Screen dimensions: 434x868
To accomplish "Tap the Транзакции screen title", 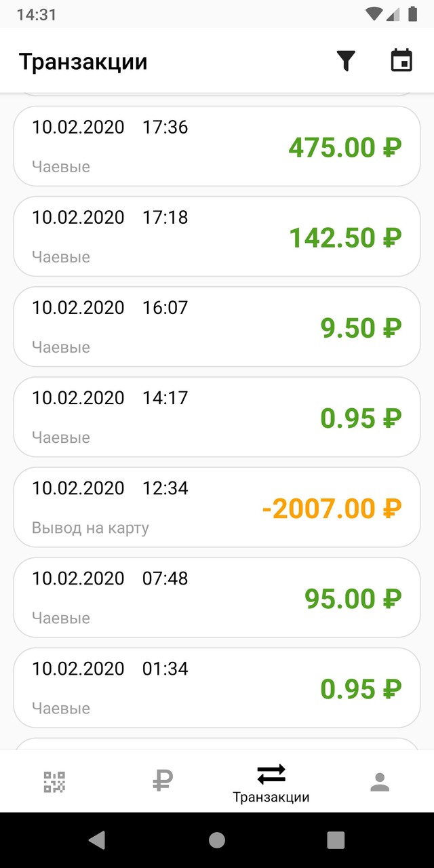I will click(x=83, y=60).
